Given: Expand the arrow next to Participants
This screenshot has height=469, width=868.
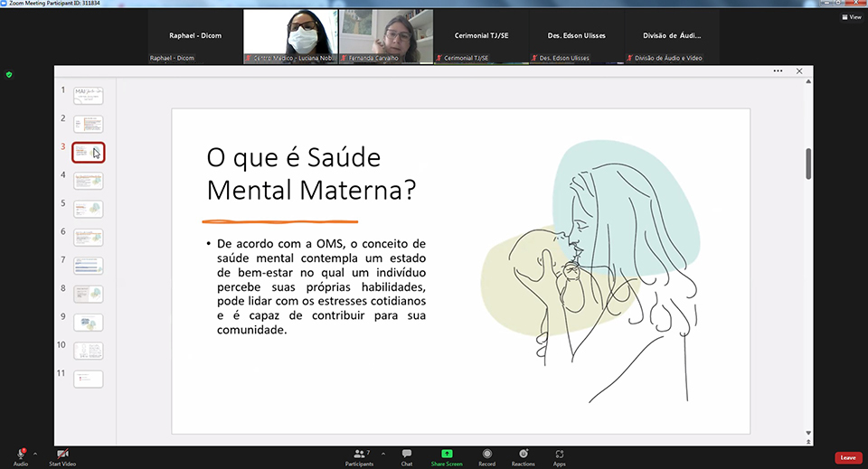Looking at the screenshot, I should 383,454.
